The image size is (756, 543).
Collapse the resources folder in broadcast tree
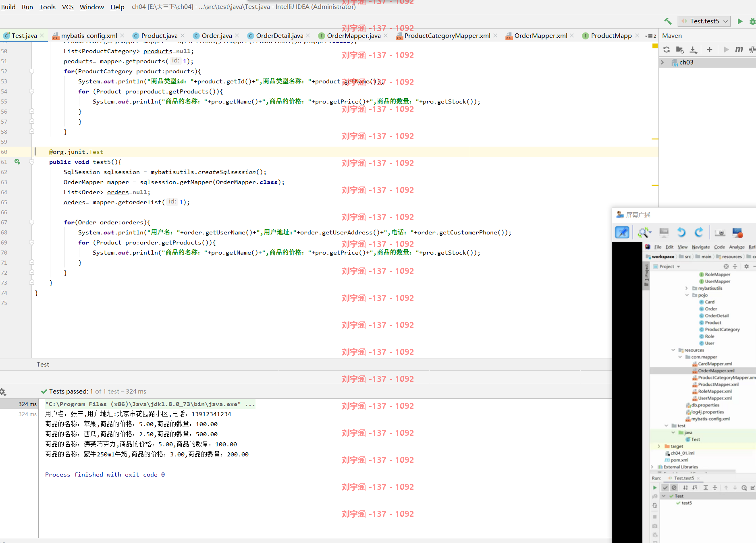coord(673,350)
